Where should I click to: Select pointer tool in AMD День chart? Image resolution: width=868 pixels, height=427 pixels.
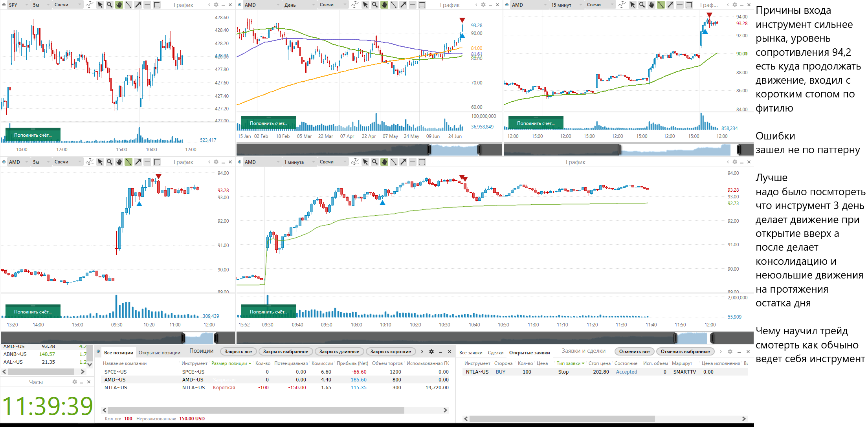click(365, 5)
